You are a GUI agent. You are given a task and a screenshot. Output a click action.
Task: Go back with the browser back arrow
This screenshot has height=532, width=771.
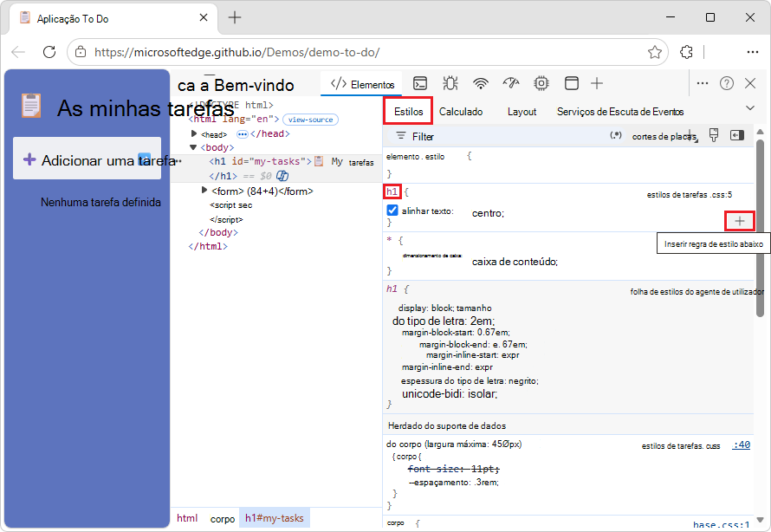(18, 52)
